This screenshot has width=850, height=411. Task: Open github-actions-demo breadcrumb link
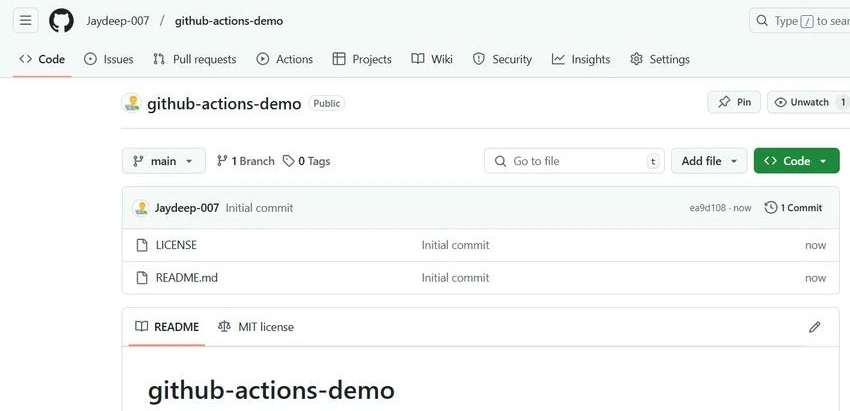point(229,21)
